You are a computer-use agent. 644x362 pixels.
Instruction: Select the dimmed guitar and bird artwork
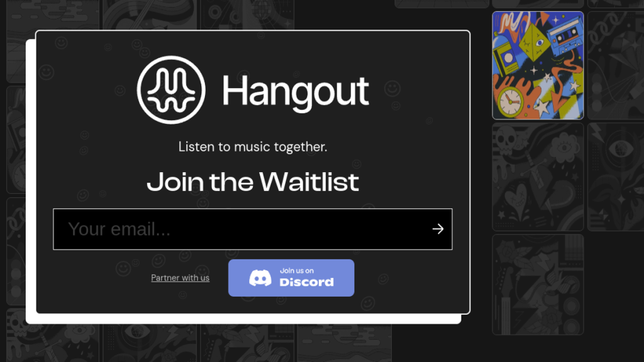pos(538,285)
